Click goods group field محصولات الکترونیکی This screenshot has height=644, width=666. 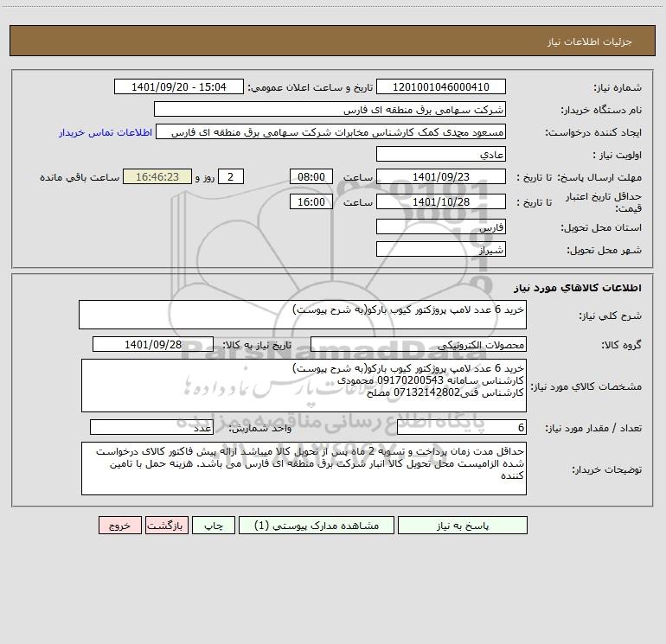419,344
